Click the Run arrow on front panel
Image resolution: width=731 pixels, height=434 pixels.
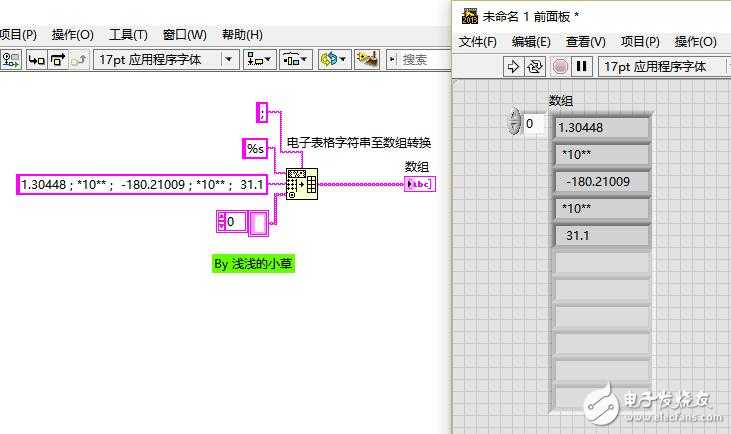tap(513, 67)
